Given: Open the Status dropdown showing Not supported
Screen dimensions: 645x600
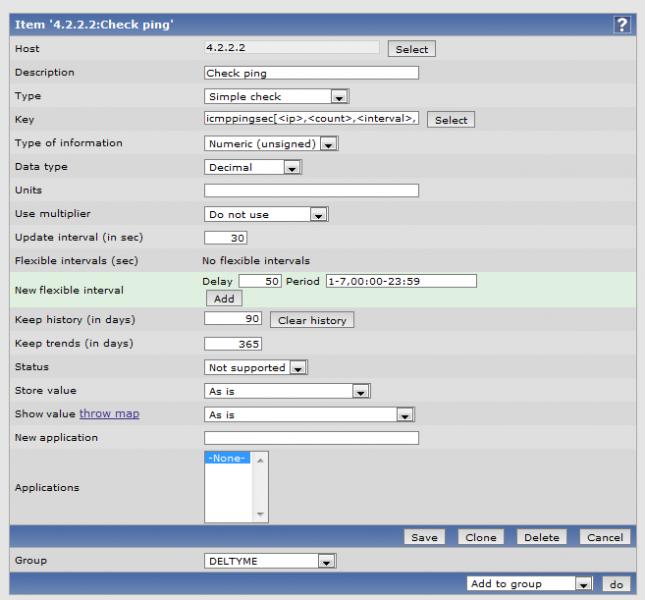Looking at the screenshot, I should [x=256, y=367].
